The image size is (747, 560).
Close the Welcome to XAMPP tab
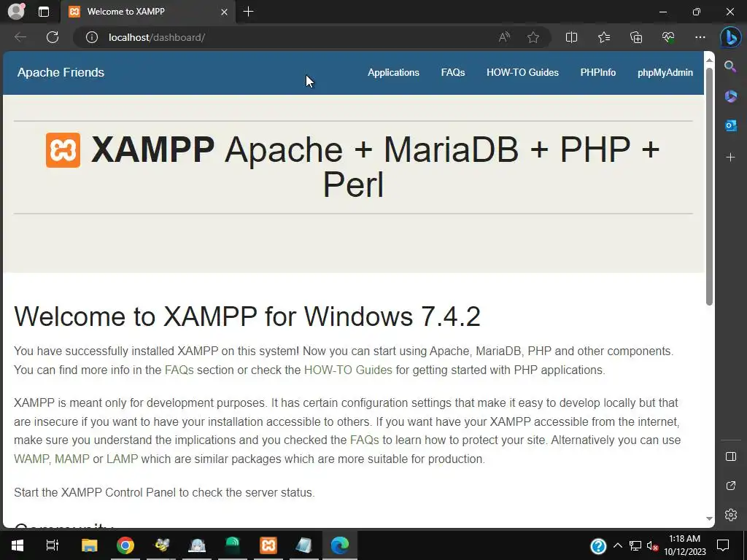224,12
